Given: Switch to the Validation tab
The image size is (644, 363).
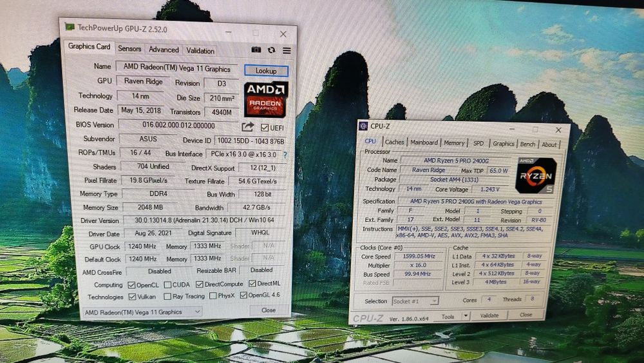Looking at the screenshot, I should coord(200,50).
